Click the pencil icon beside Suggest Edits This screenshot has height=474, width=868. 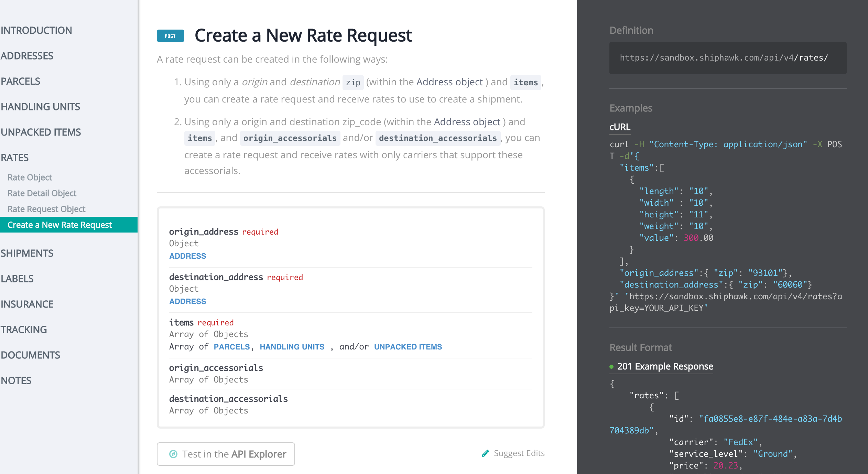coord(486,453)
